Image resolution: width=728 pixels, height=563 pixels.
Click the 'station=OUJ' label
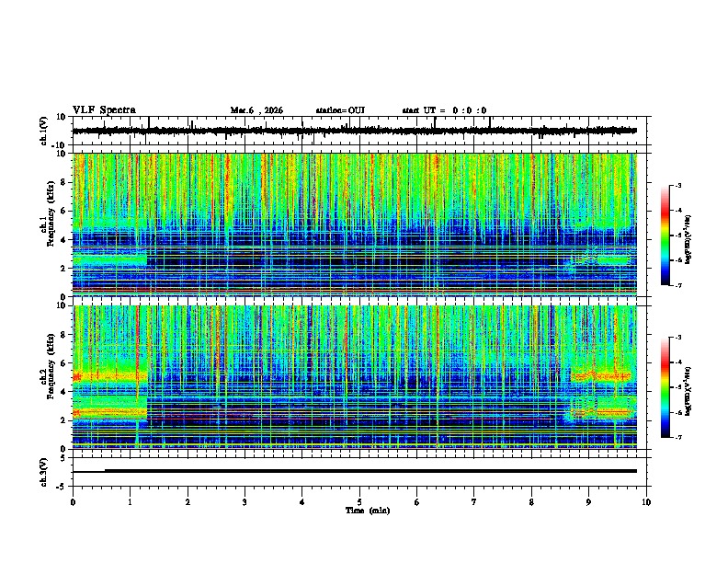(x=340, y=110)
